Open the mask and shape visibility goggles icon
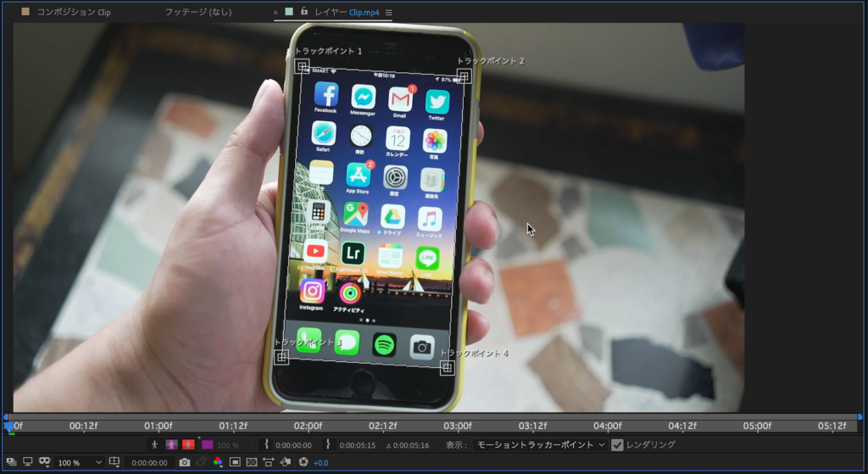The height and width of the screenshot is (474, 868). [45, 462]
